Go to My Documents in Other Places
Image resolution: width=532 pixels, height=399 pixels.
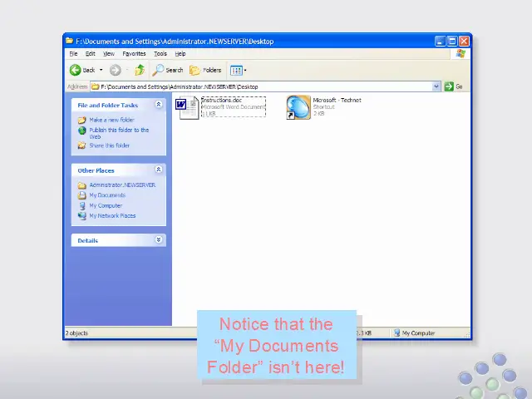point(107,195)
